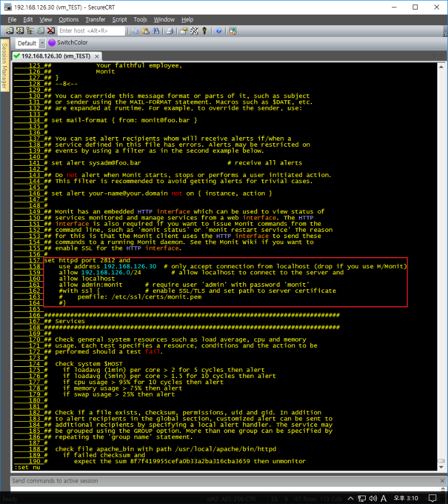448x504 pixels.
Task: Click the Disconnect session icon
Action: pyautogui.click(x=50, y=31)
